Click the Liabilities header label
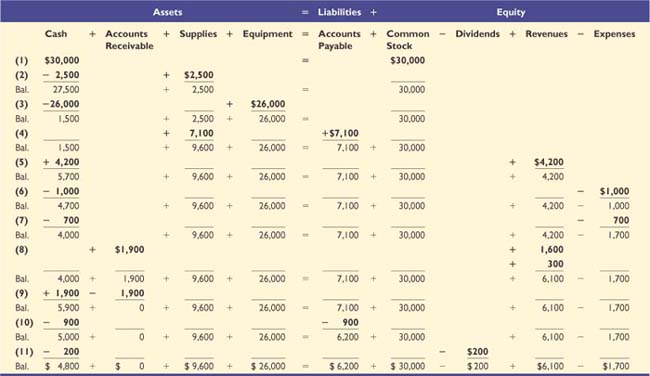 pyautogui.click(x=340, y=12)
